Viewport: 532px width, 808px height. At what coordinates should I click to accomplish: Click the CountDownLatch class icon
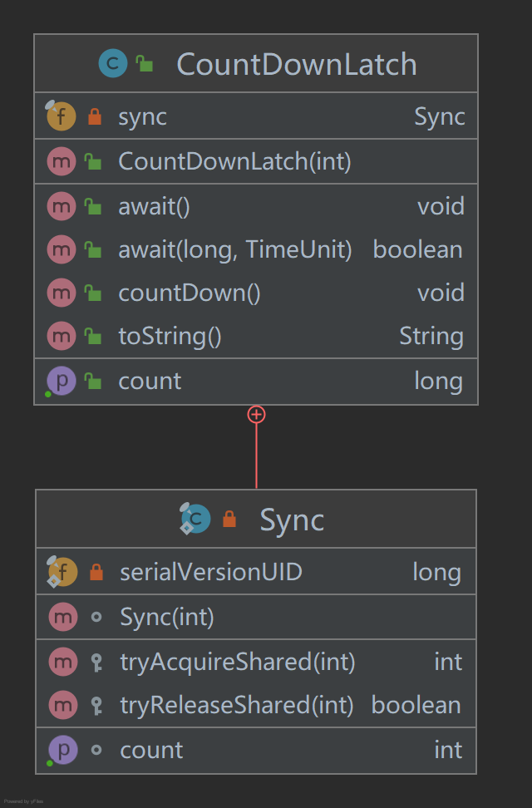(113, 63)
